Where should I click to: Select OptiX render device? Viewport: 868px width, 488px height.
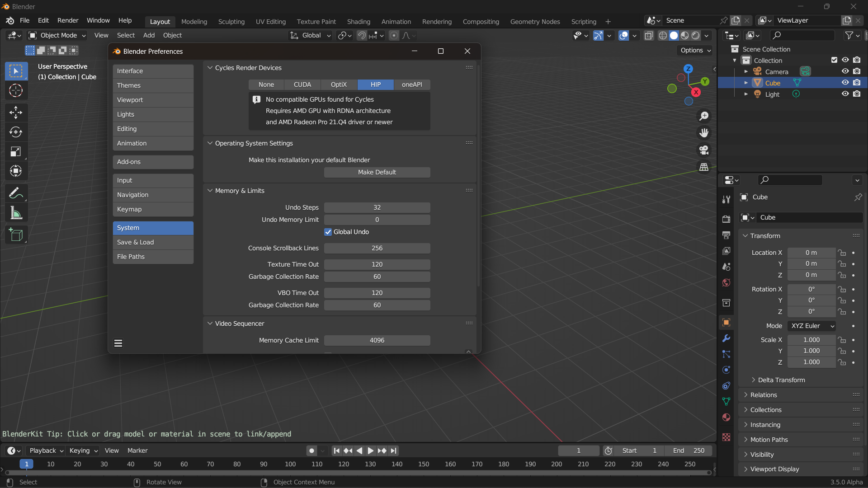tap(339, 84)
